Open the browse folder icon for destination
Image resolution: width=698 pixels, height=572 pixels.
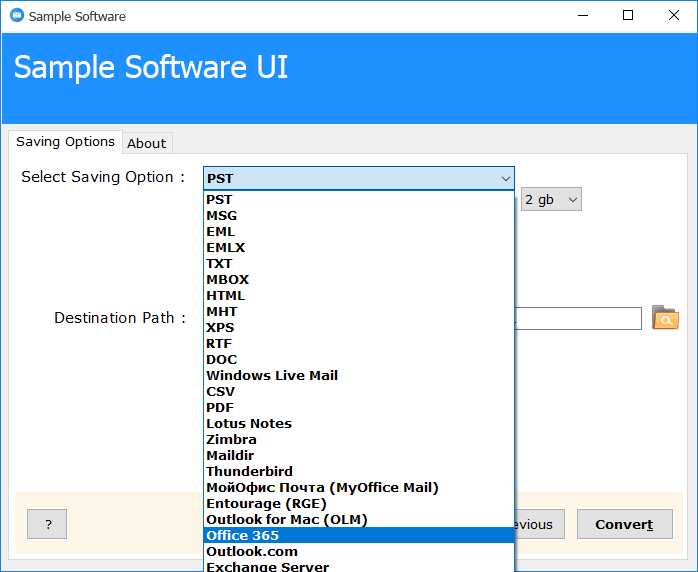click(x=665, y=318)
